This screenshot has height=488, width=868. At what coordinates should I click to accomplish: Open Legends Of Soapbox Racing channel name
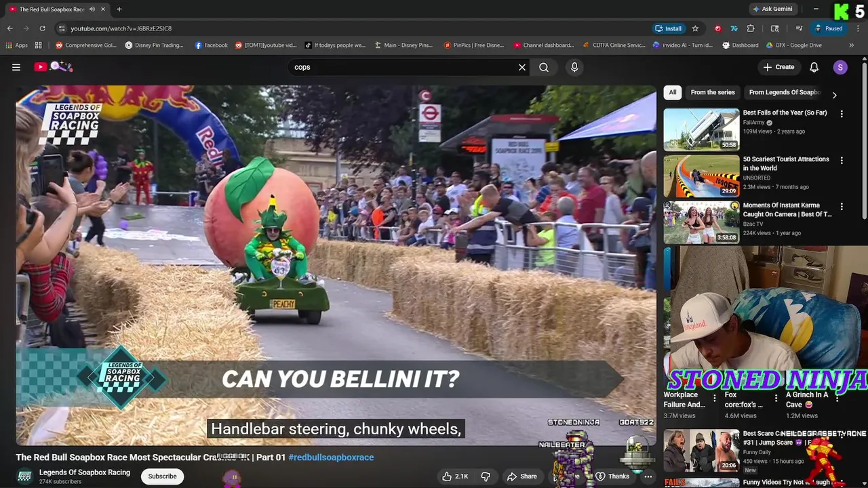tap(85, 472)
